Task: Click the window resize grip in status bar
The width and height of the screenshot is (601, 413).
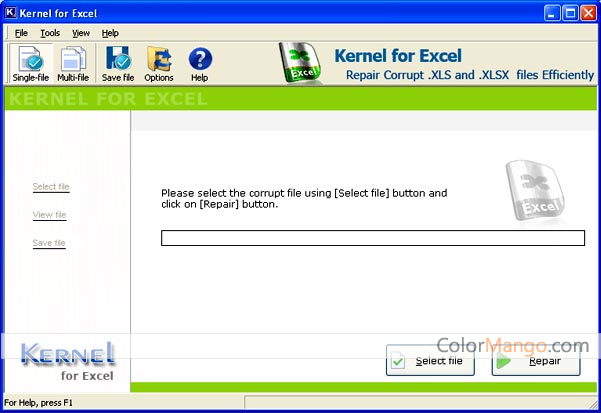Action: [x=593, y=403]
